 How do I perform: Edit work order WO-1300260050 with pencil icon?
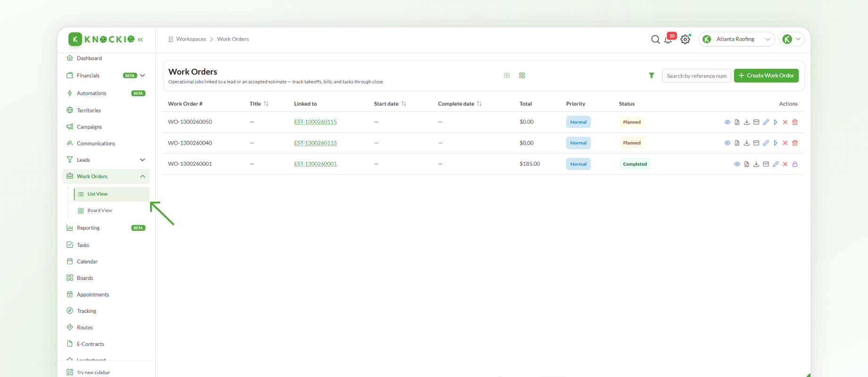(x=766, y=122)
